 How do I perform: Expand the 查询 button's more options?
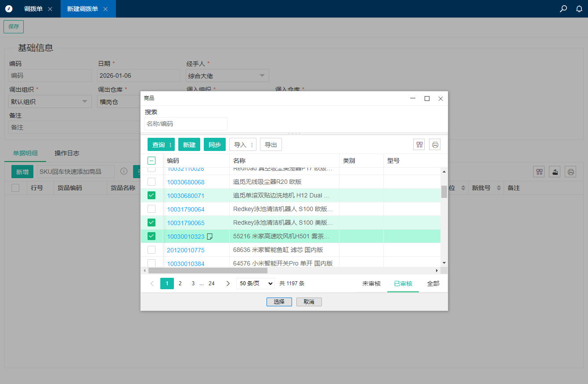(170, 145)
